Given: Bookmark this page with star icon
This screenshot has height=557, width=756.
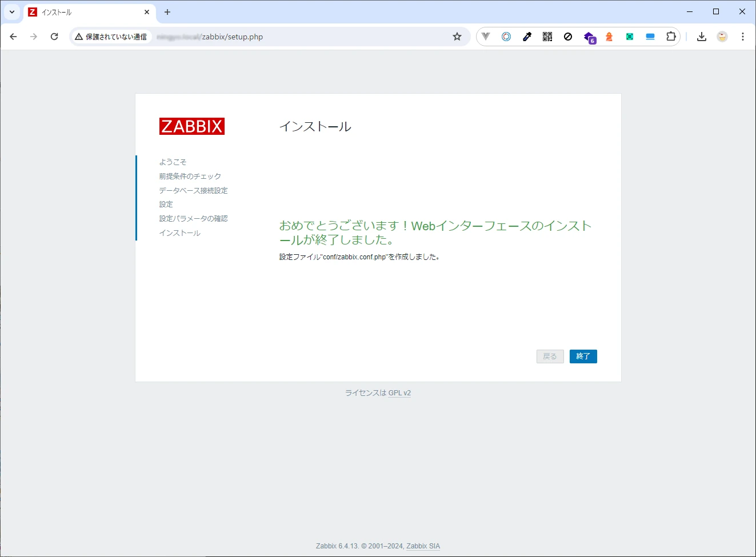Looking at the screenshot, I should point(457,37).
